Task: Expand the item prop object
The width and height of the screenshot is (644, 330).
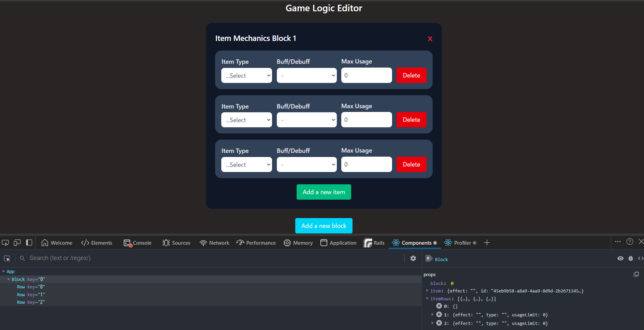Action: pyautogui.click(x=427, y=291)
